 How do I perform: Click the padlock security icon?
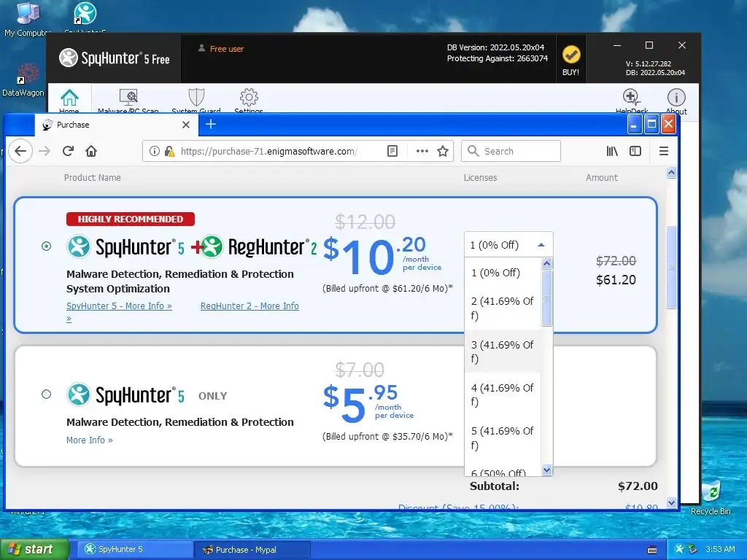tap(169, 151)
